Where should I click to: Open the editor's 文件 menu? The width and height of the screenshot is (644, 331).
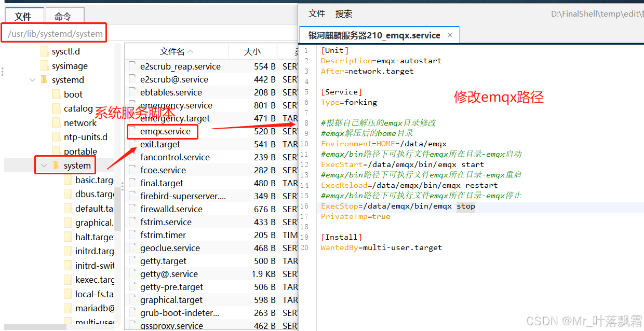pyautogui.click(x=317, y=13)
